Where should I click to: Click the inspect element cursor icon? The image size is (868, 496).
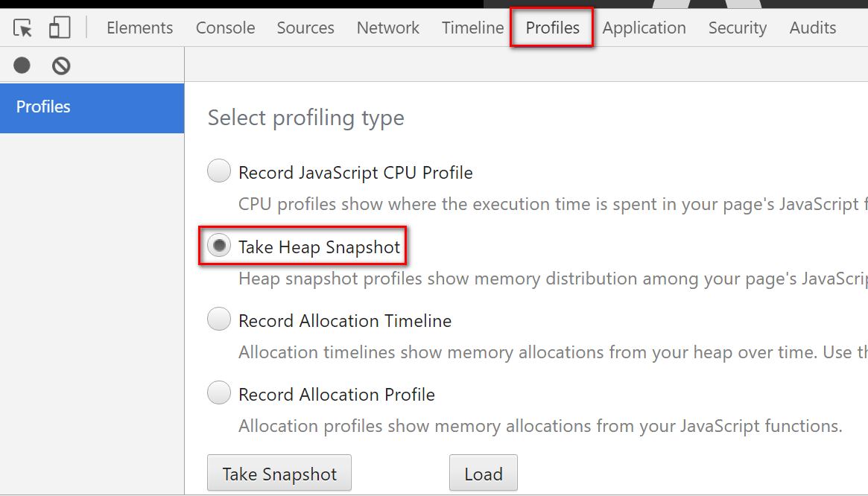(23, 28)
